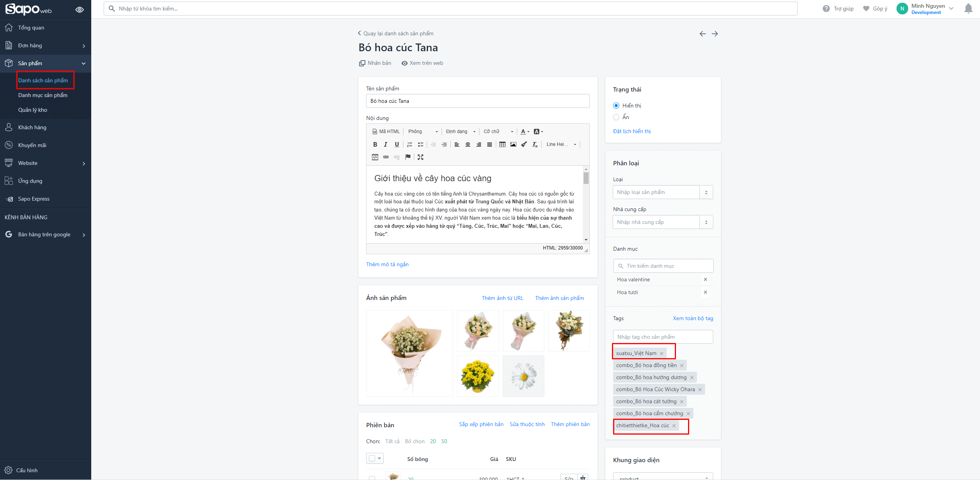Select the Ẩn status radio

[616, 117]
